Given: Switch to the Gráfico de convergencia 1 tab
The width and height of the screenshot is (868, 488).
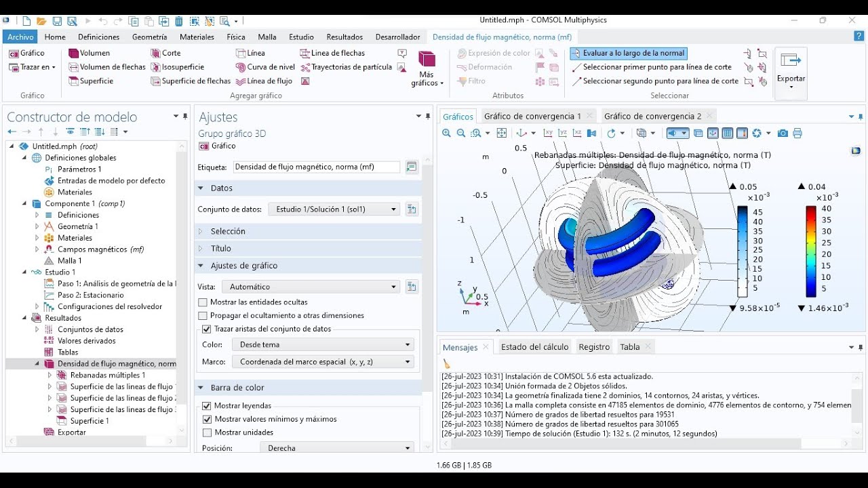Looking at the screenshot, I should pos(532,115).
